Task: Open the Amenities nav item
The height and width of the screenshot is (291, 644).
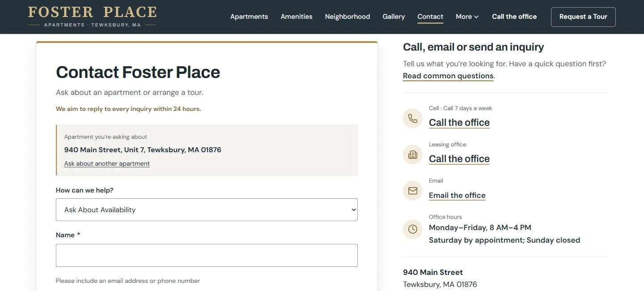Action: (297, 17)
